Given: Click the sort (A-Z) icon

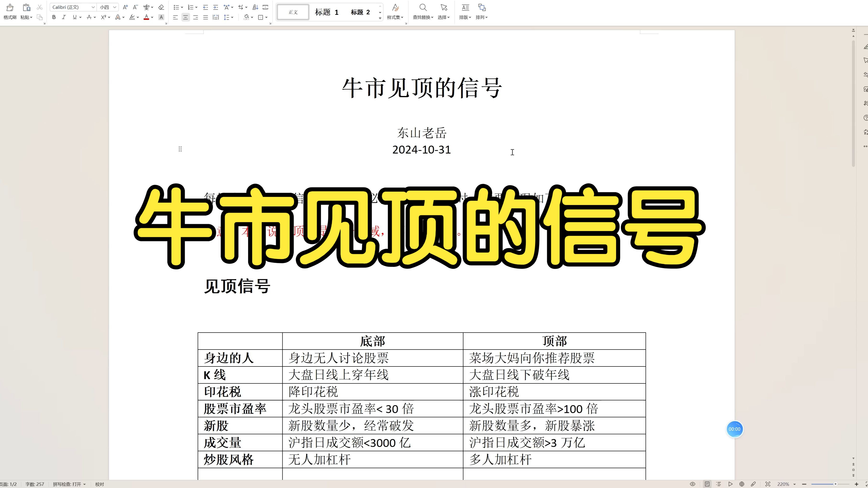Looking at the screenshot, I should (x=255, y=7).
